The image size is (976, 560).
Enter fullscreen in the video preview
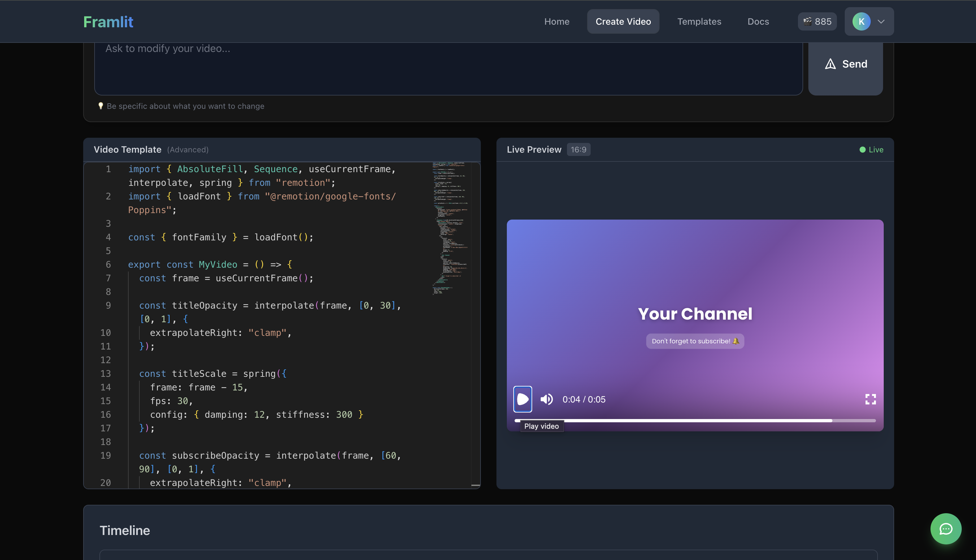click(x=870, y=399)
